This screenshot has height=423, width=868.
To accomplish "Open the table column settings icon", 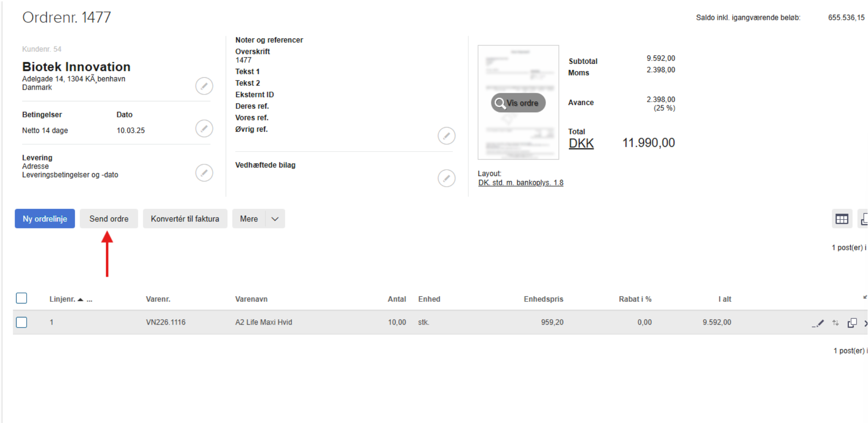I will click(x=841, y=219).
